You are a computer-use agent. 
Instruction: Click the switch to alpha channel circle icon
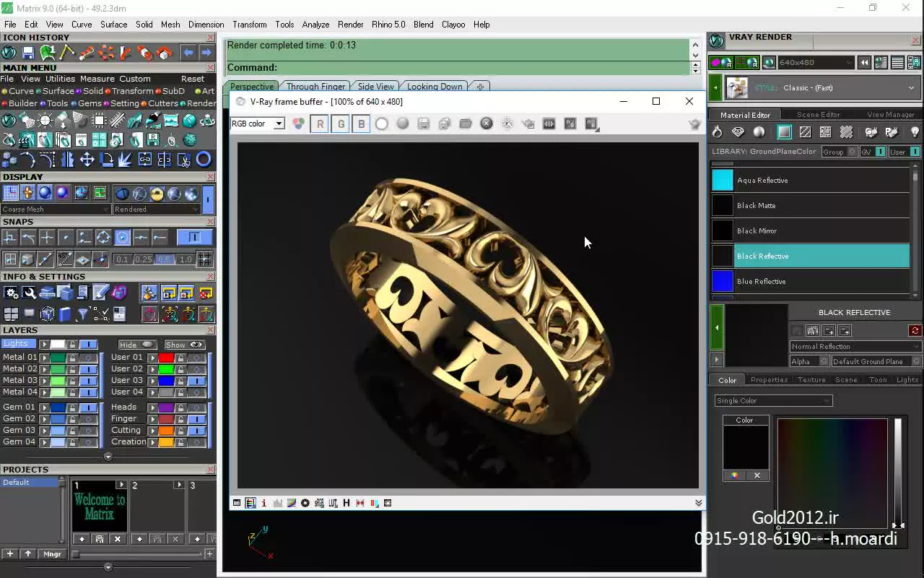(382, 124)
